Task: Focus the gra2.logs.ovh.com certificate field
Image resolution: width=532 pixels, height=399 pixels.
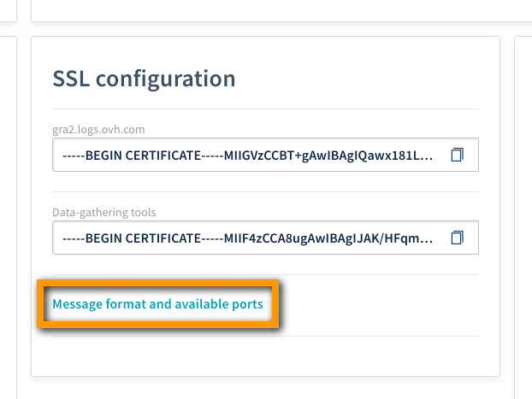Action: (x=248, y=155)
